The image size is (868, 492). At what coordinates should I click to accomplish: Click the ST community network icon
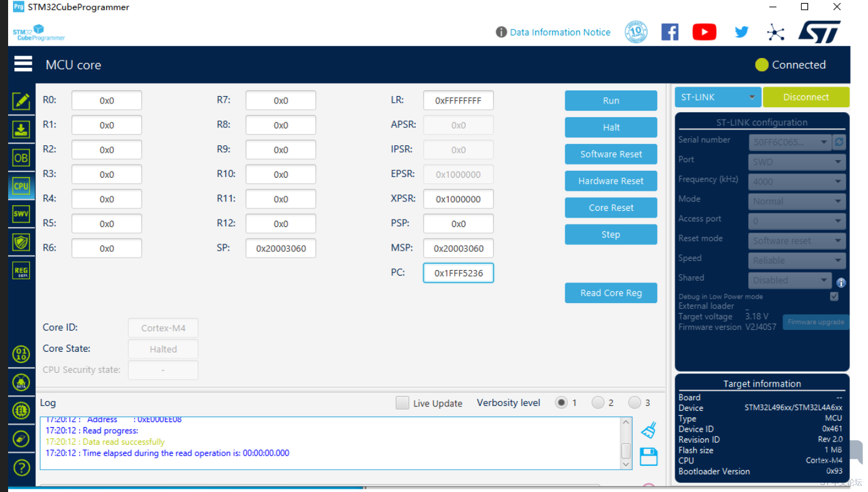click(776, 32)
